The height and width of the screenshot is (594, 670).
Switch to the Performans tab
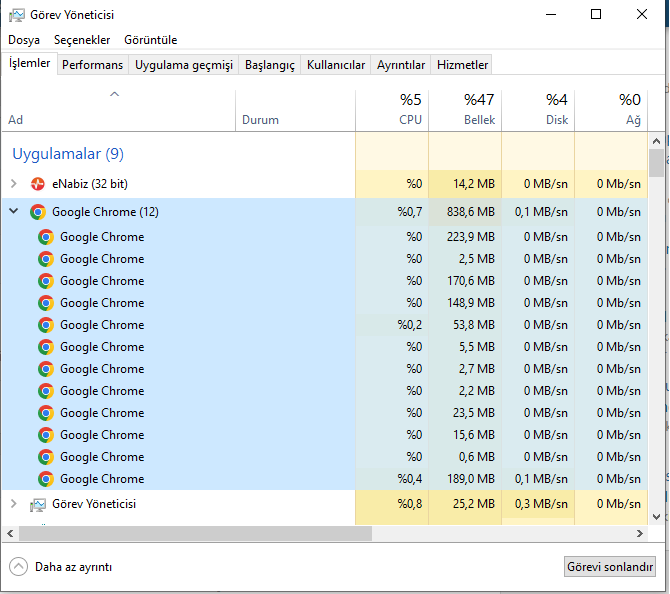coord(92,65)
